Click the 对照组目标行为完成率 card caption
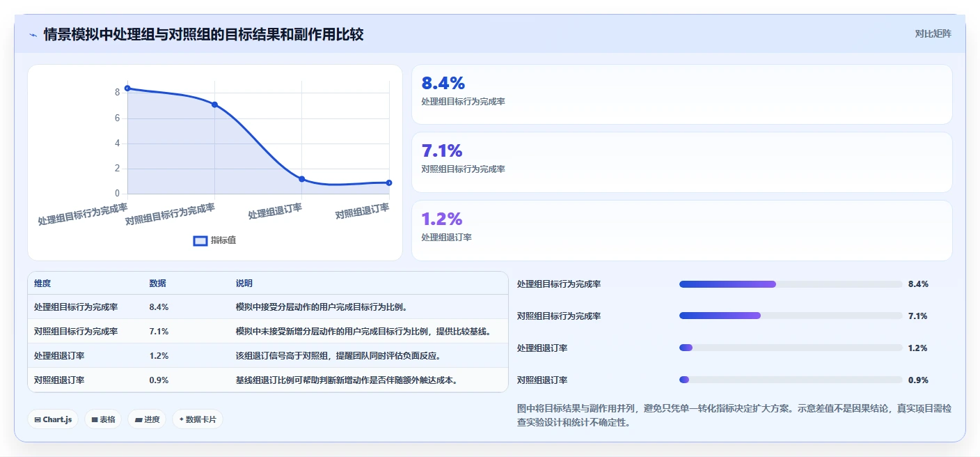Screen dimensions: 980x457 [x=463, y=169]
